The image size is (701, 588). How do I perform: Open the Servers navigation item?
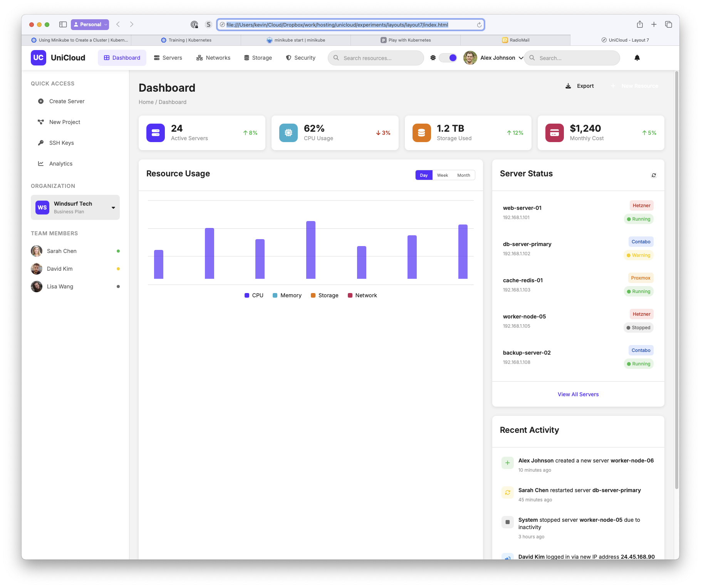(168, 58)
